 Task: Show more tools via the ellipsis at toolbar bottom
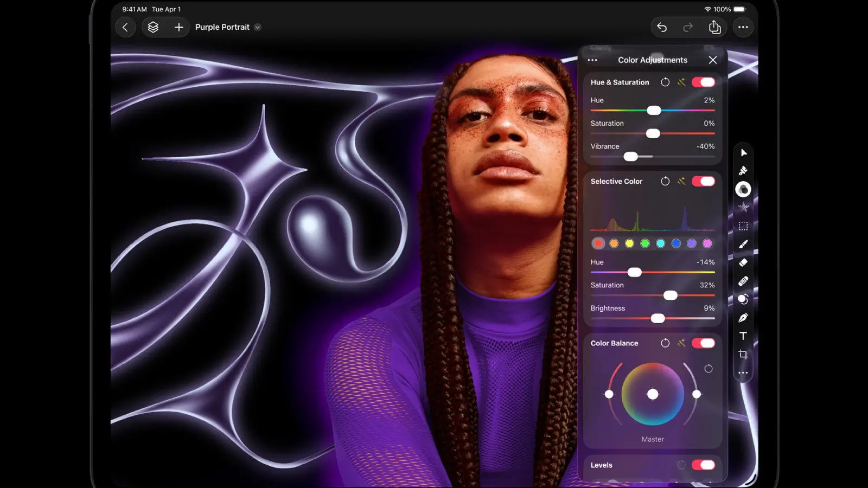tap(743, 373)
